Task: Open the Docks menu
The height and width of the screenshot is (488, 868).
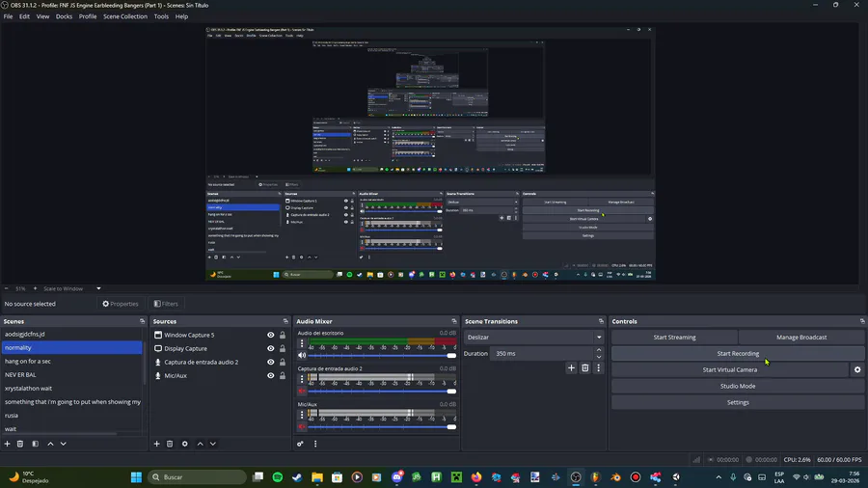Action: tap(64, 16)
